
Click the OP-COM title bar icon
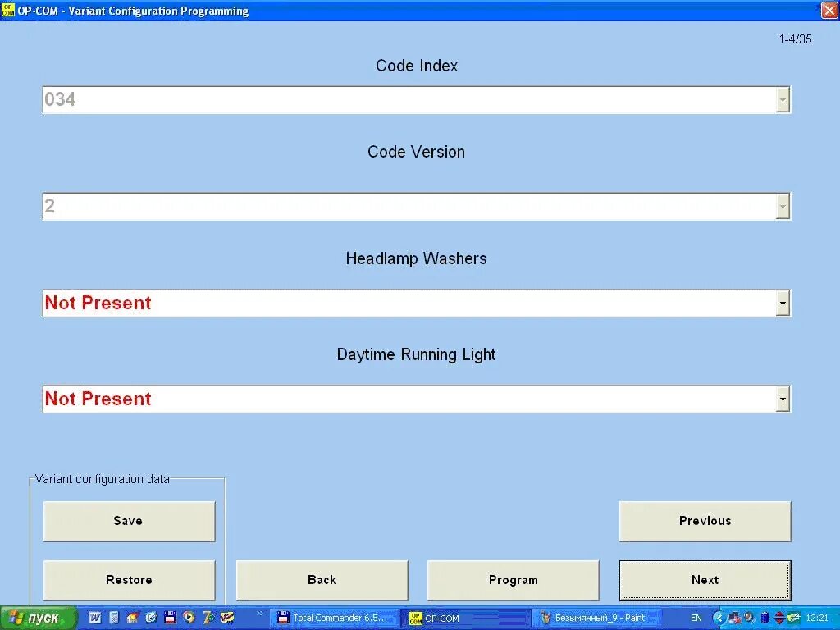point(8,10)
